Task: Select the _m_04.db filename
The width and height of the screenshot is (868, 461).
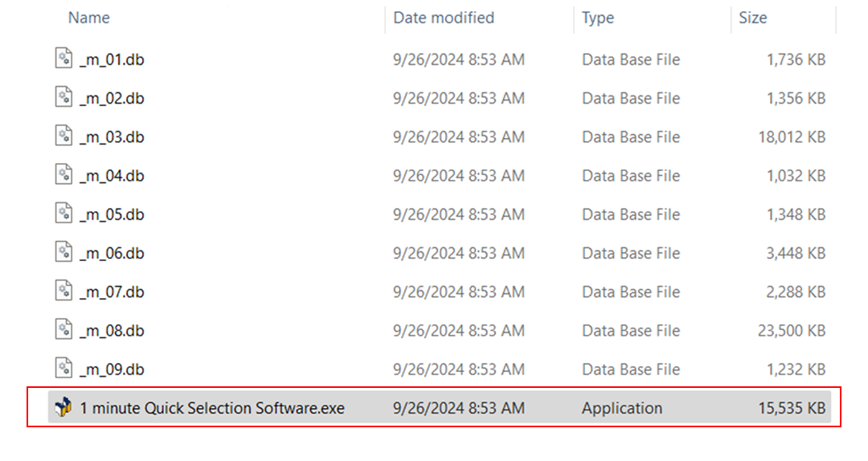Action: point(113,175)
